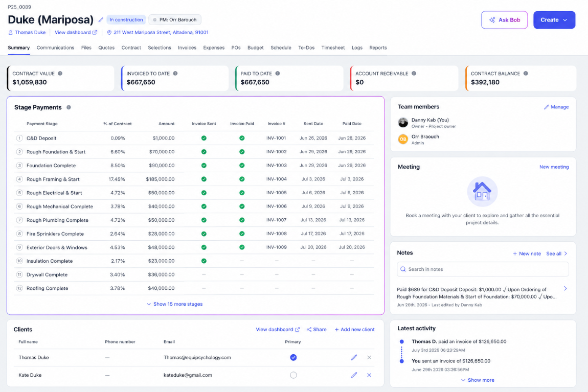The height and width of the screenshot is (392, 588).
Task: Open note details with the chevron arrow
Action: [565, 289]
